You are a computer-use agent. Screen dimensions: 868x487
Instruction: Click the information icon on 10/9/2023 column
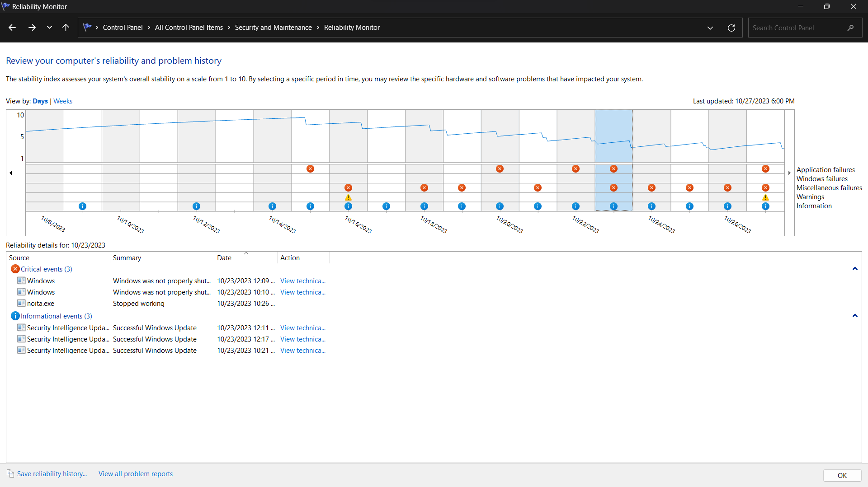coord(82,206)
